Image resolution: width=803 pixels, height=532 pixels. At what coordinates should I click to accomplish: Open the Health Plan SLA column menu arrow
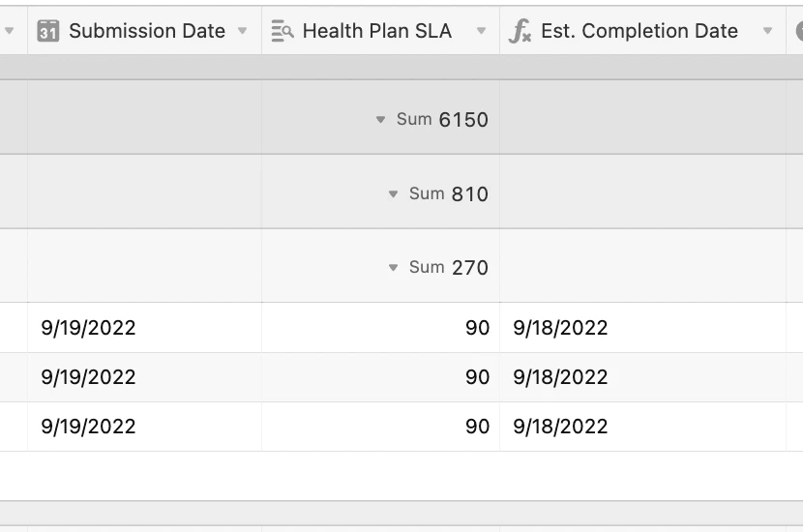[x=481, y=31]
